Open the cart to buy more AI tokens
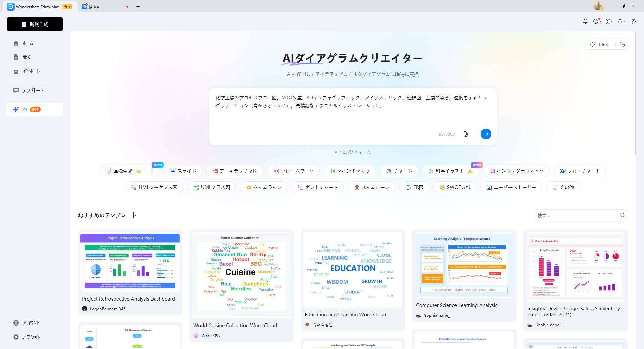The height and width of the screenshot is (349, 644). click(x=622, y=44)
